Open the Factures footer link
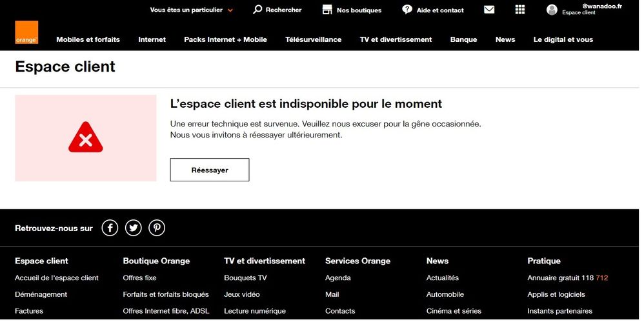The width and height of the screenshot is (644, 324). click(x=29, y=311)
